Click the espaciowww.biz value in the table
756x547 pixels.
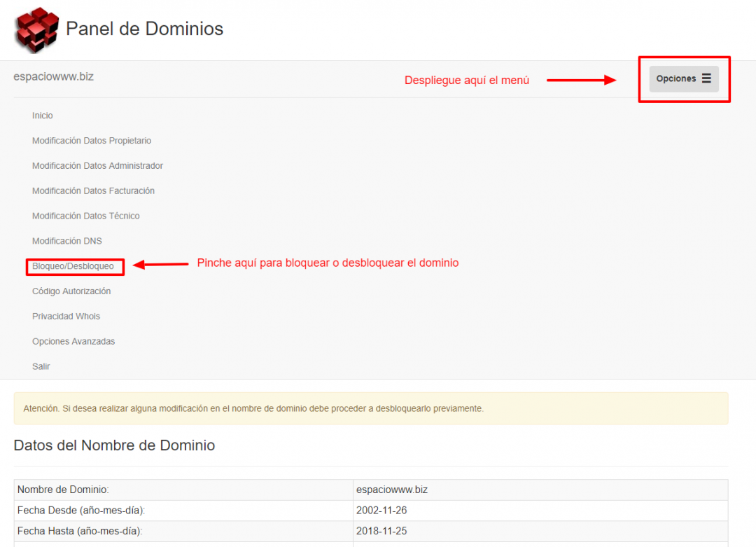pyautogui.click(x=391, y=490)
